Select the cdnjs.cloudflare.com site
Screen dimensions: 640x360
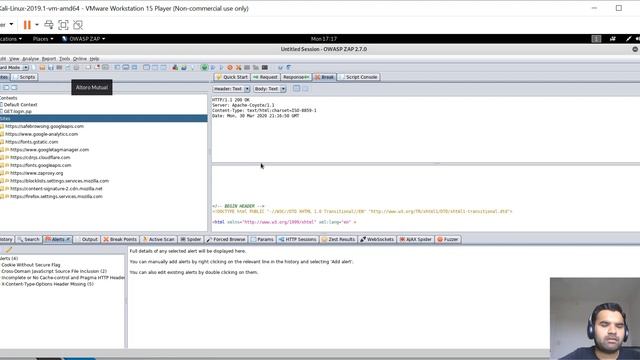pyautogui.click(x=40, y=157)
